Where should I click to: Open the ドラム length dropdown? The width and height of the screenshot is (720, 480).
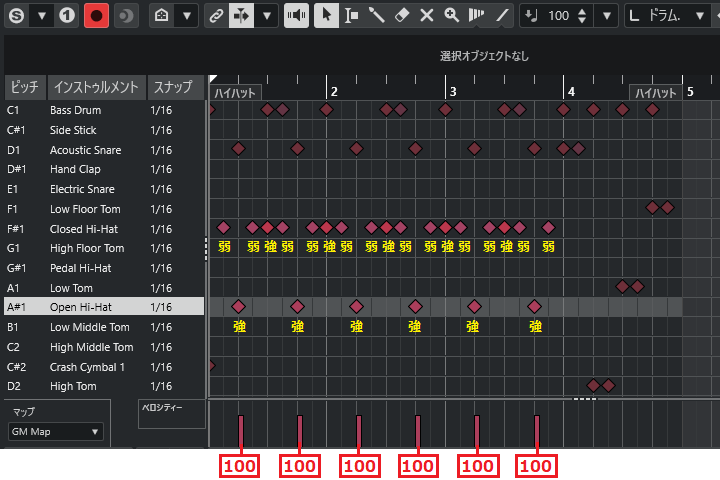pos(699,16)
